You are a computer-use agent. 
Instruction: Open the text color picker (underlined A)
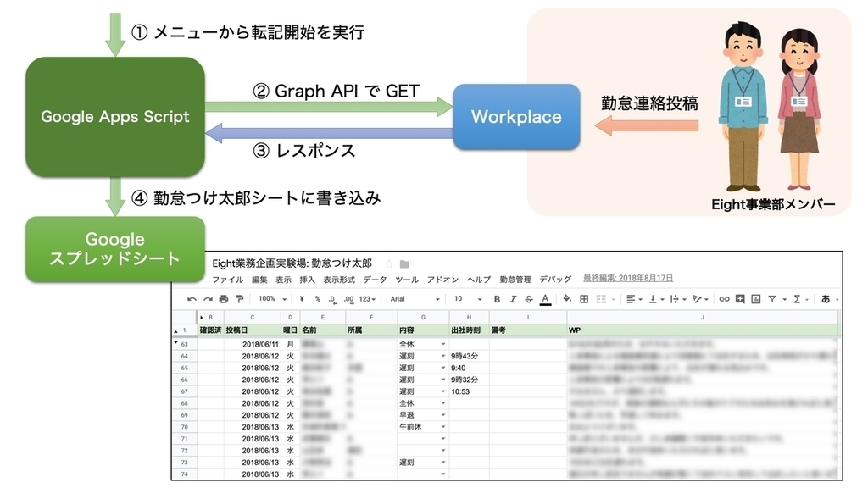tap(545, 299)
